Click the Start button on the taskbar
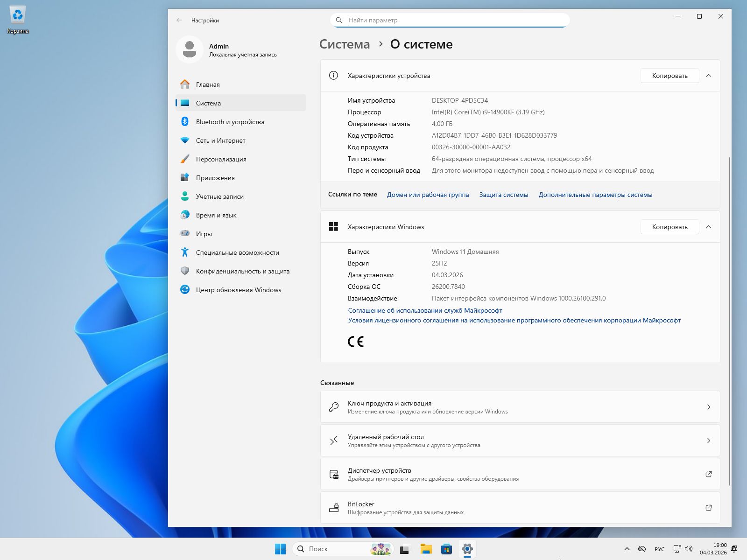Viewport: 747px width, 560px height. [281, 549]
